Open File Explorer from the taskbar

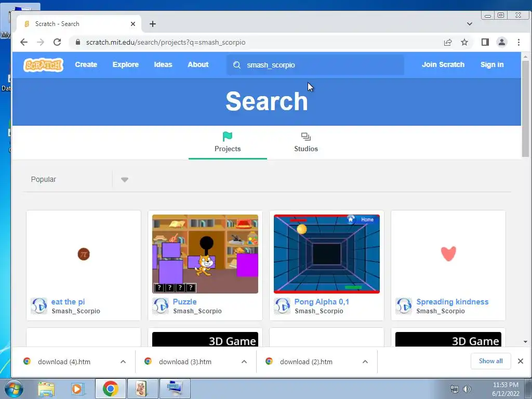[46, 389]
